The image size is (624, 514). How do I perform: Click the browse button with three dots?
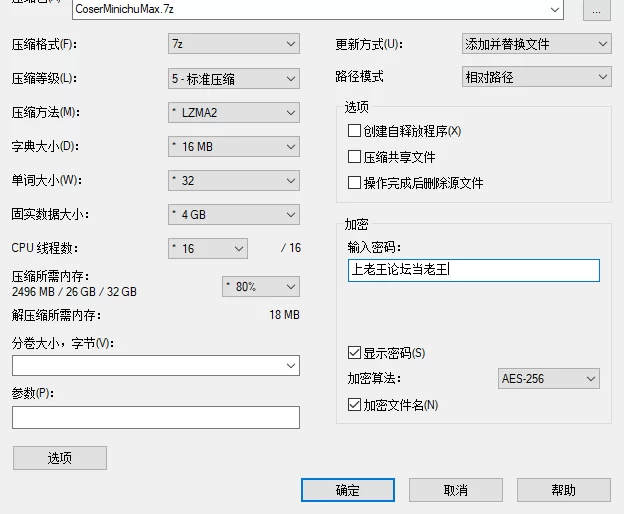(597, 10)
